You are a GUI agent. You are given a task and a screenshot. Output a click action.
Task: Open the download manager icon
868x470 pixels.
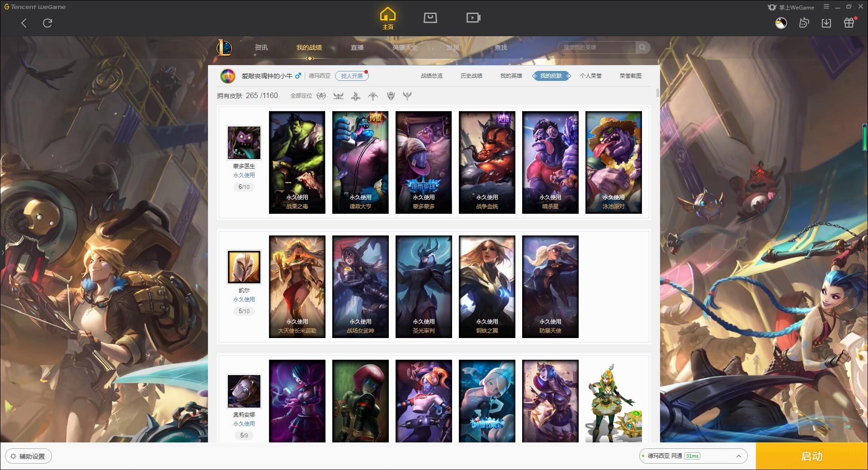coord(826,23)
